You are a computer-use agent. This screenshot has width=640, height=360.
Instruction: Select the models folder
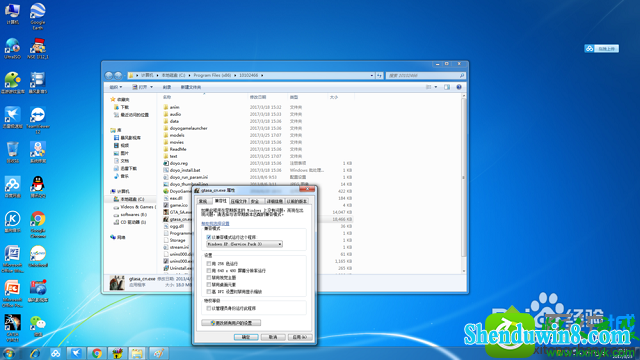pyautogui.click(x=177, y=135)
